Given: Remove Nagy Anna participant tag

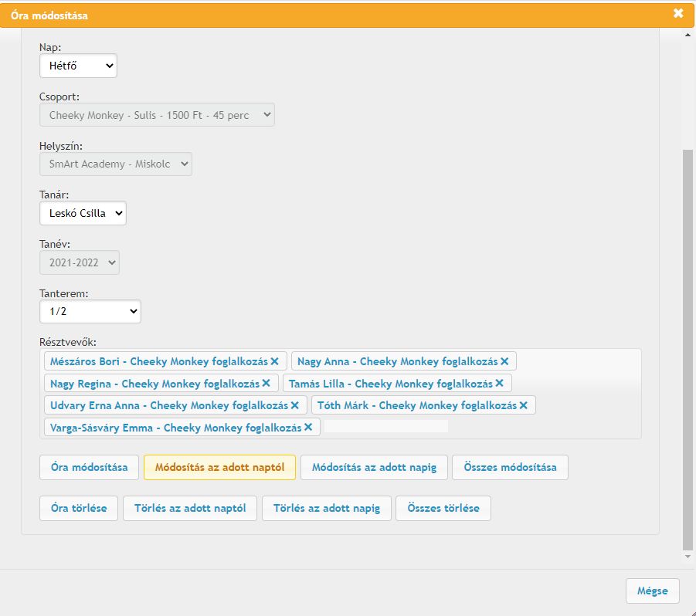Looking at the screenshot, I should pos(504,361).
